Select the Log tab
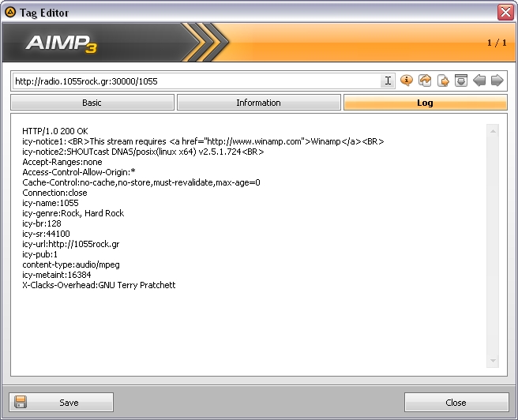Viewport: 518px width, 420px height. tap(425, 103)
